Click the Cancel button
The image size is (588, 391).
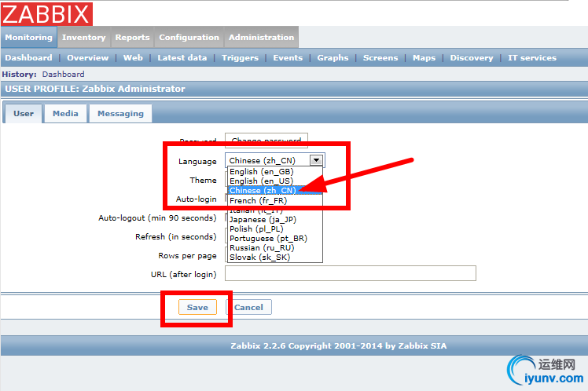pos(248,307)
